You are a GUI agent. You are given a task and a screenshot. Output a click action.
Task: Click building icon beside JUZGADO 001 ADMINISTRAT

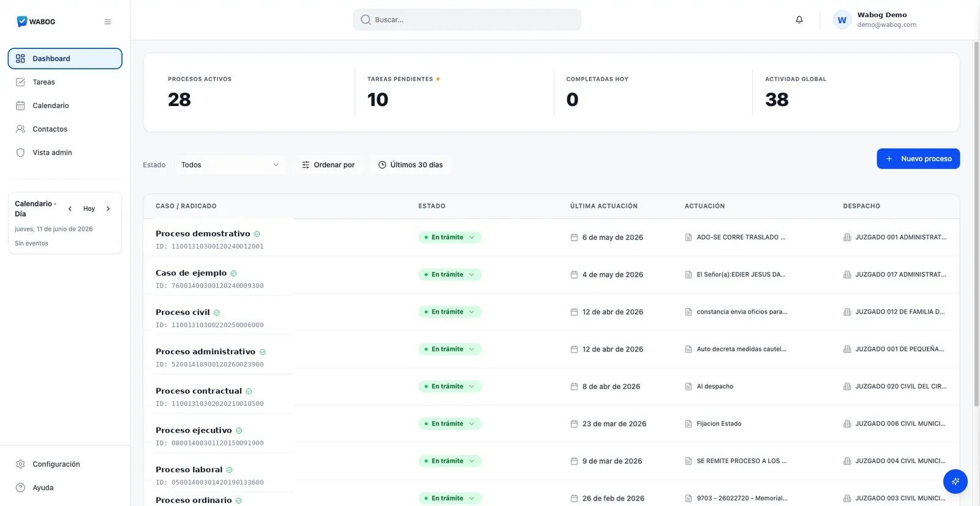point(847,237)
